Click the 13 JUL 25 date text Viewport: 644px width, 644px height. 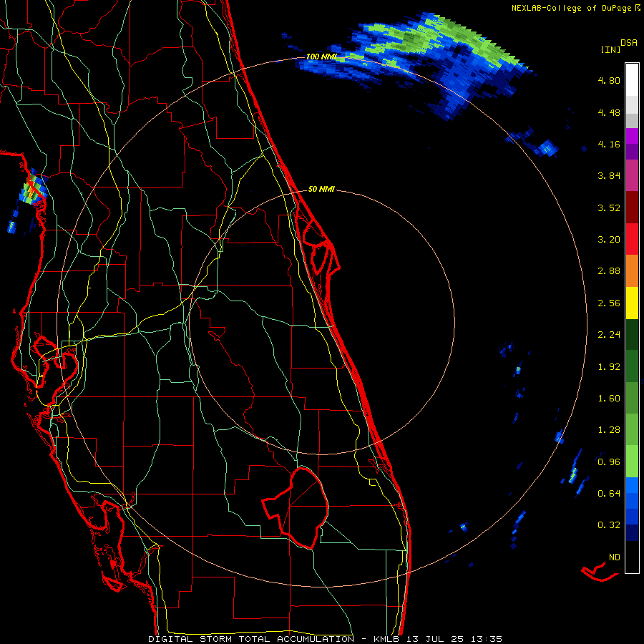tap(435, 639)
